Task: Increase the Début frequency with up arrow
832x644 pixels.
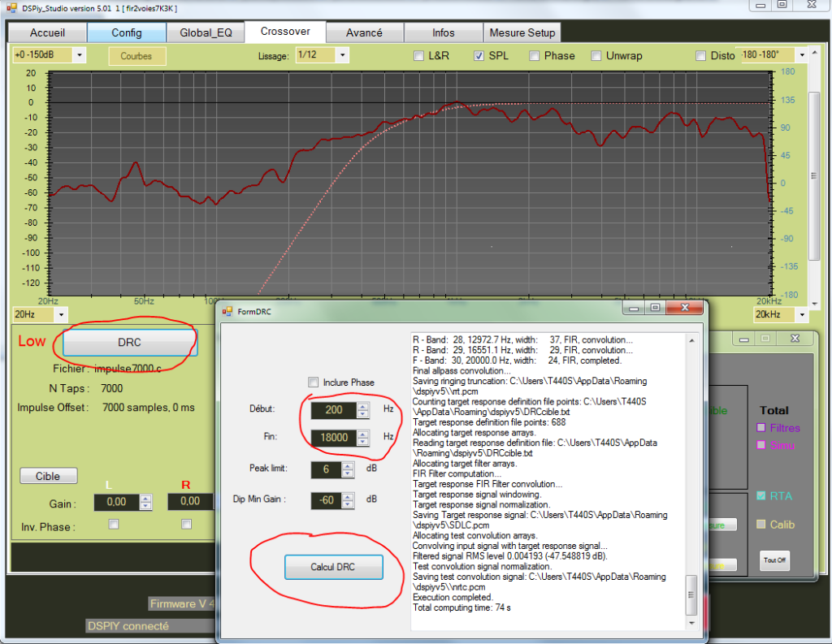Action: [x=363, y=406]
